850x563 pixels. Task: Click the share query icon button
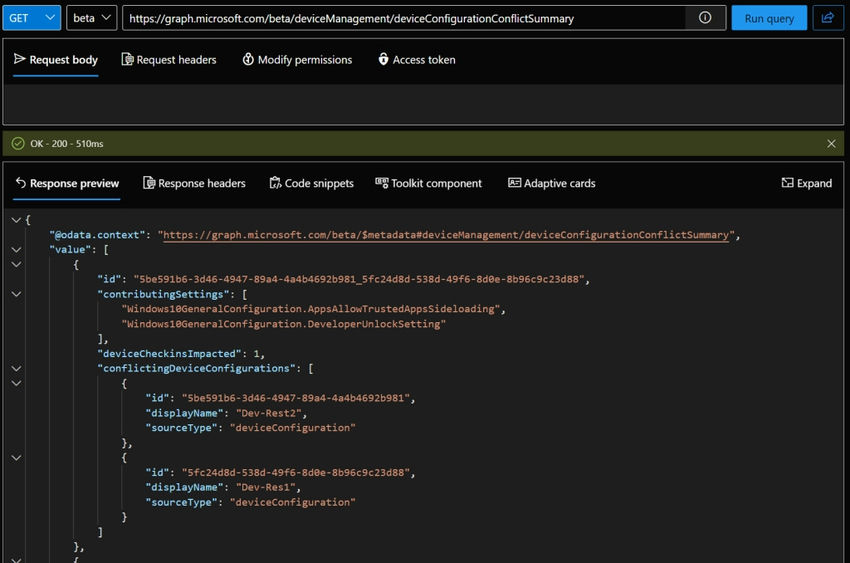(828, 18)
